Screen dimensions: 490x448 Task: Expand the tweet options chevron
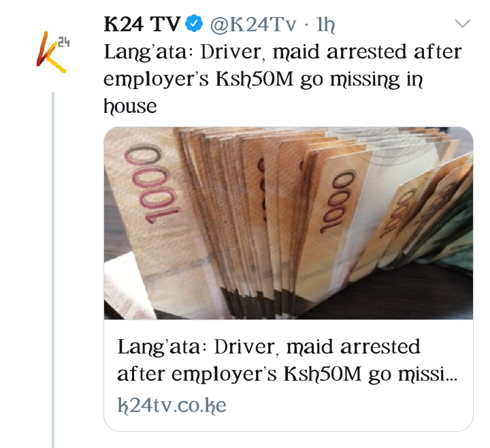click(463, 23)
